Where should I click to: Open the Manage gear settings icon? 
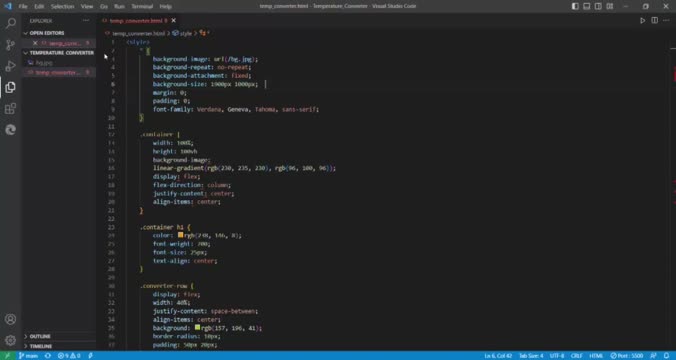point(11,341)
